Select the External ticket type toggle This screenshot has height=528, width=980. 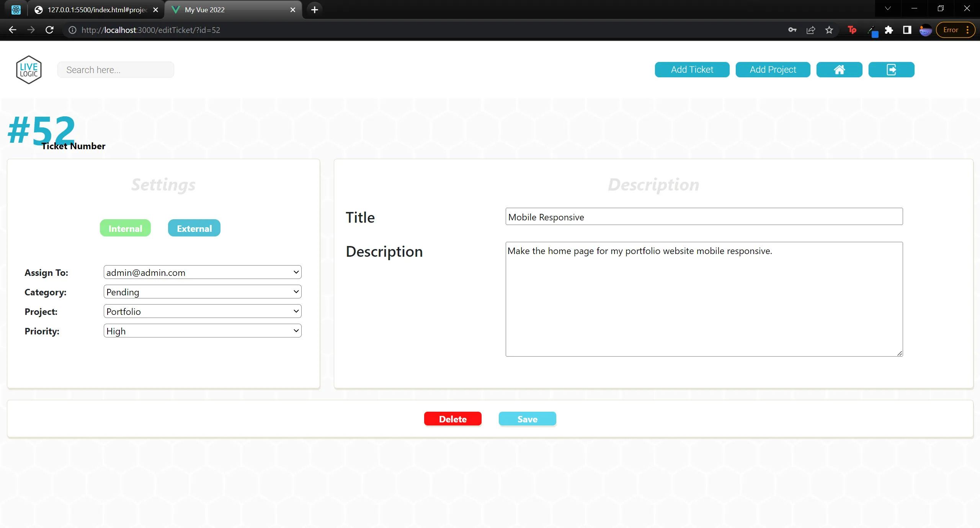coord(194,228)
